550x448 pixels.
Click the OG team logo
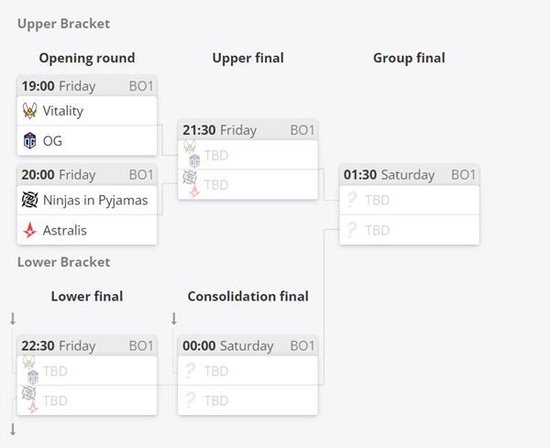(x=30, y=141)
